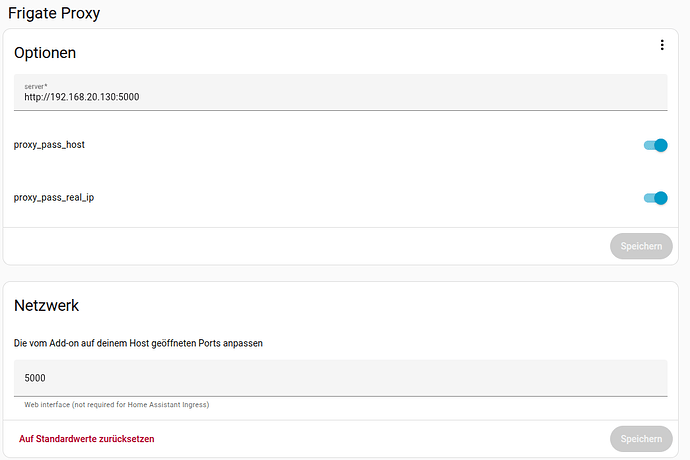Click the proxy_pass_host label text
Image resolution: width=690 pixels, height=460 pixels.
[49, 145]
